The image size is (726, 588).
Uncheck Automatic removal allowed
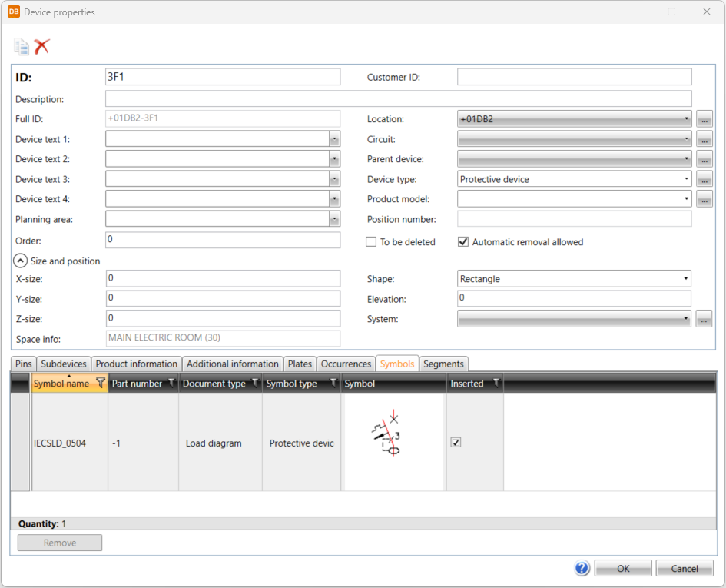click(x=463, y=242)
